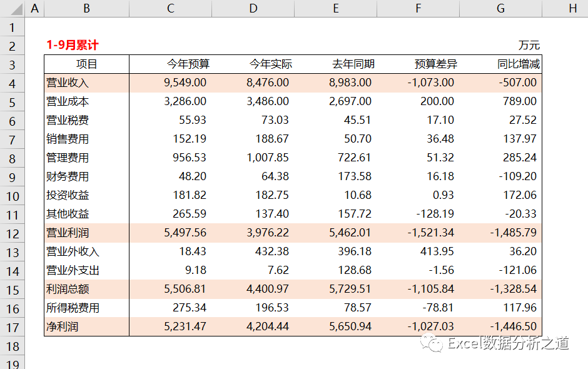Select row 1 header

pos(13,27)
